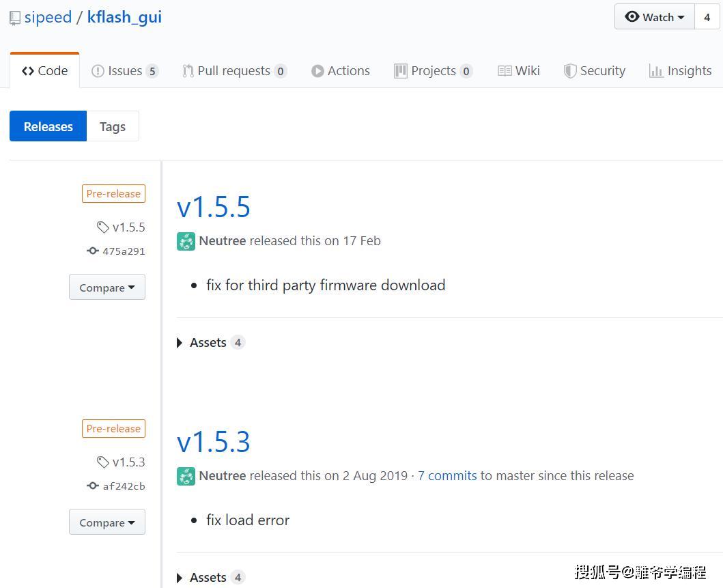Open the Compare dropdown for v1.5.5
The image size is (723, 588).
point(107,287)
